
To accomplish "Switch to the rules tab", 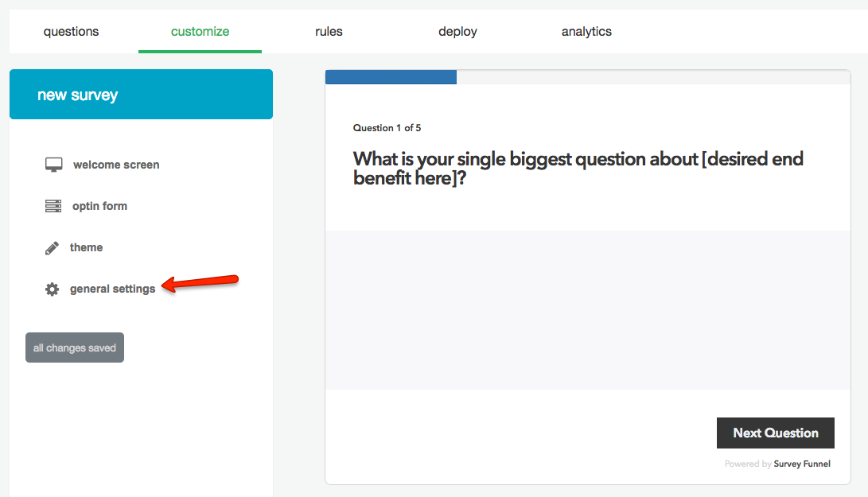I will (329, 32).
